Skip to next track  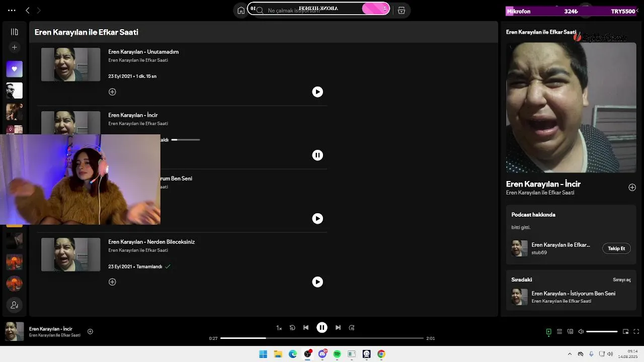338,328
